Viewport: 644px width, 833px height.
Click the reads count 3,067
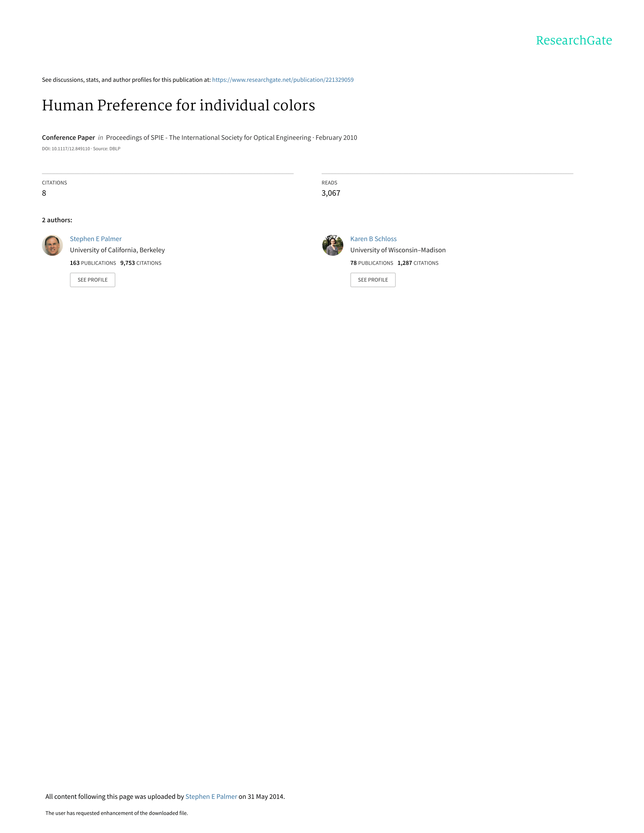coord(331,193)
